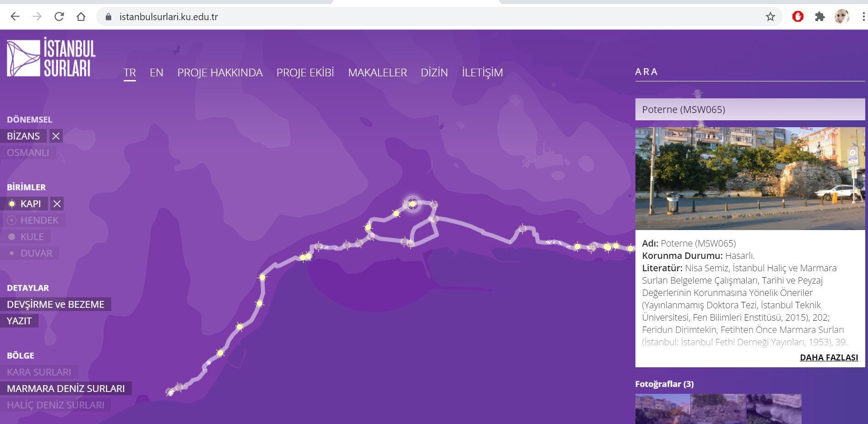The width and height of the screenshot is (868, 424).
Task: Expand details with Daha Fazlası
Action: click(829, 358)
